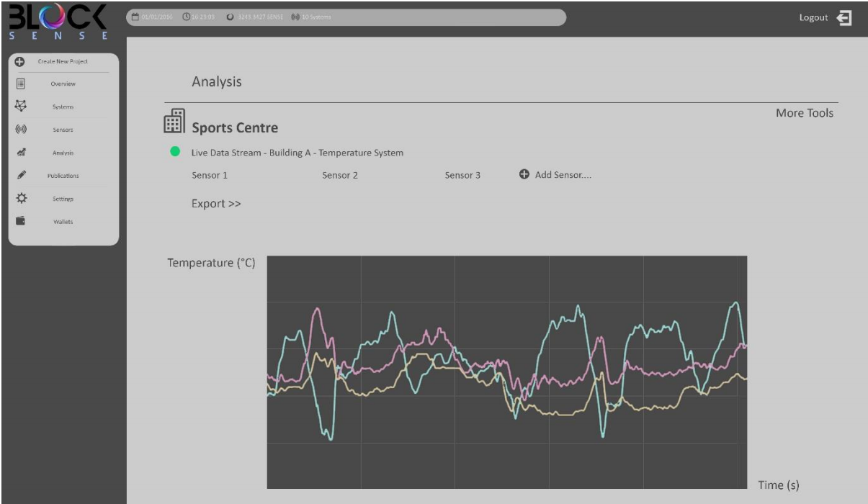Expand the Export >> options

[x=216, y=204]
